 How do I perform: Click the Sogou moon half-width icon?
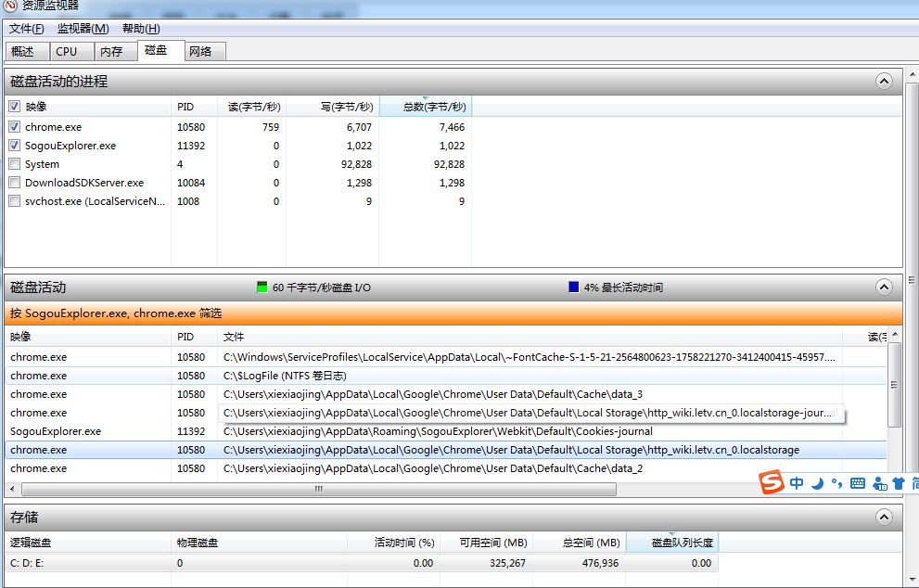coord(818,483)
